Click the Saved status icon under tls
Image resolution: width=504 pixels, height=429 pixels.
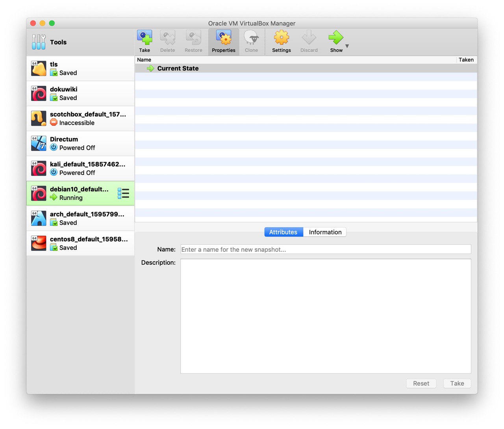pyautogui.click(x=54, y=72)
